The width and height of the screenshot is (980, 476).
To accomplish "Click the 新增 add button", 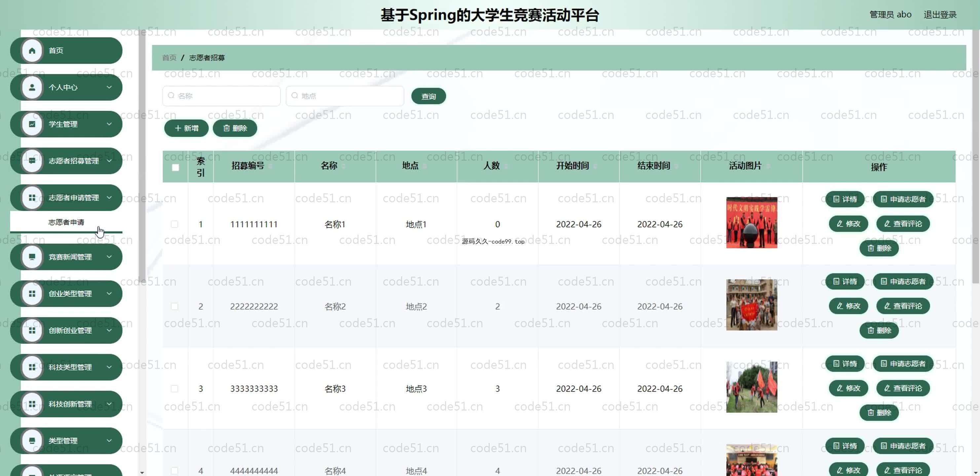I will point(186,128).
